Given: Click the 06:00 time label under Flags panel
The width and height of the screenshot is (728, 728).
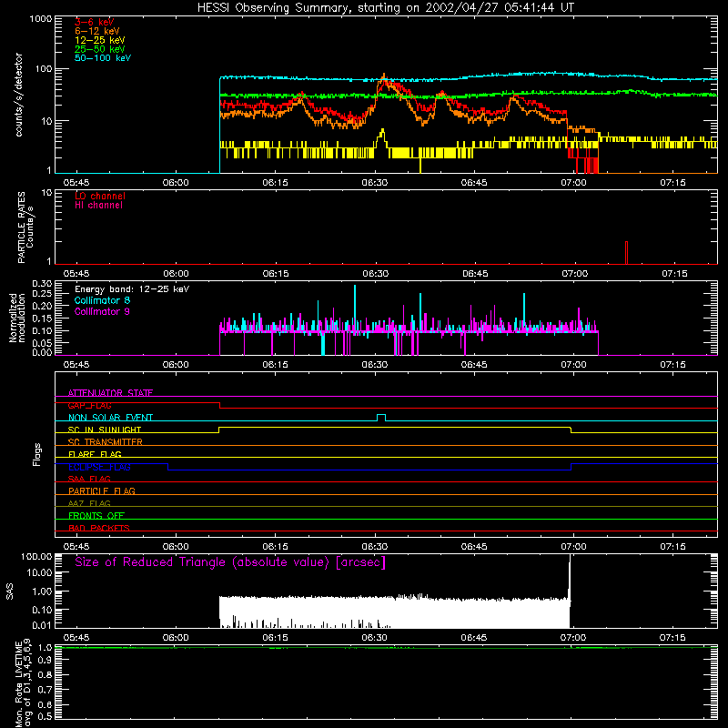Looking at the screenshot, I should point(176,547).
